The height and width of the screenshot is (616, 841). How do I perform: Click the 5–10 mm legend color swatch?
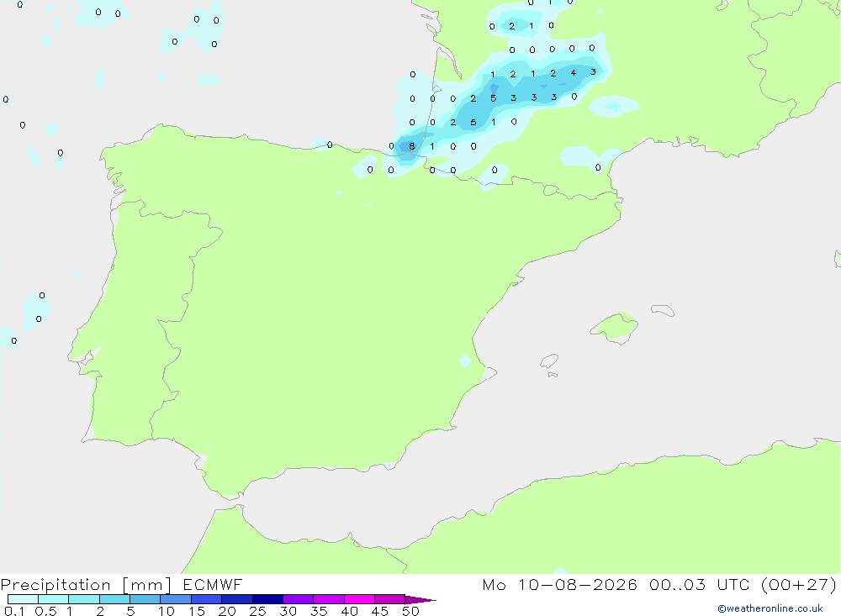point(145,599)
